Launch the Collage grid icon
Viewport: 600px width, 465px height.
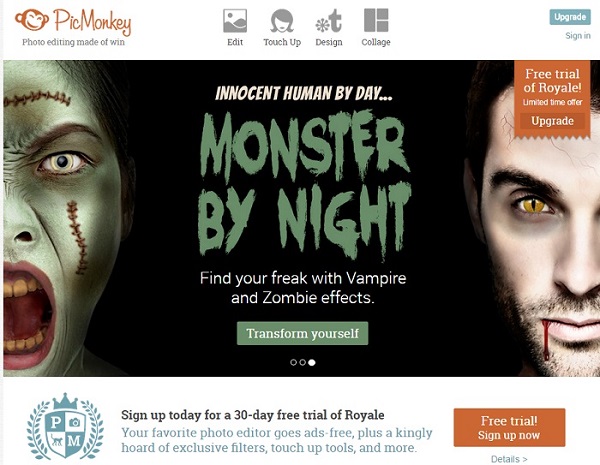click(376, 21)
